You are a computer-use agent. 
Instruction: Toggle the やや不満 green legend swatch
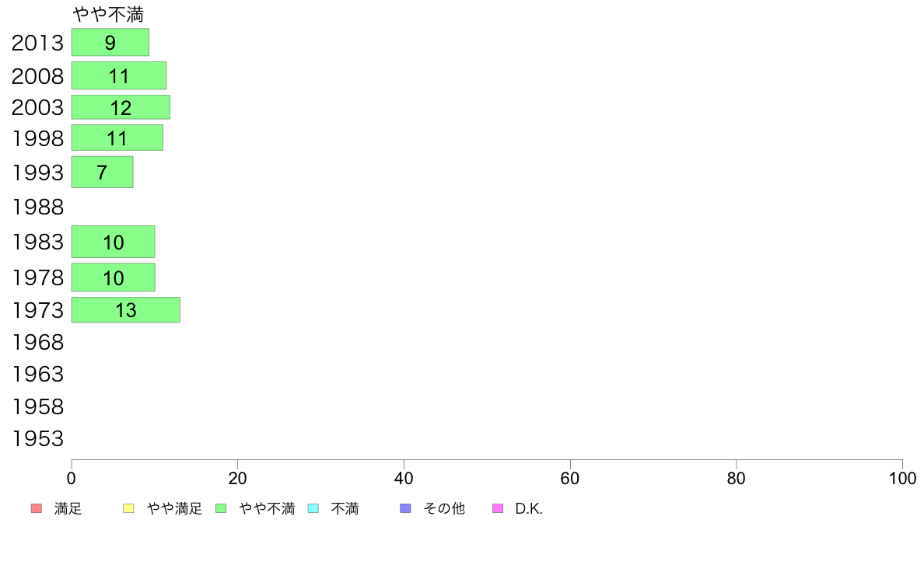(x=221, y=508)
